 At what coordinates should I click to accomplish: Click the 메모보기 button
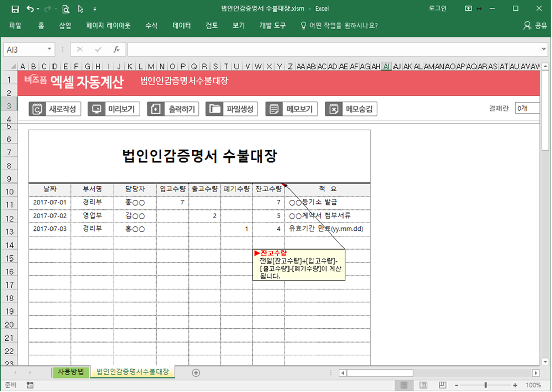(x=292, y=109)
